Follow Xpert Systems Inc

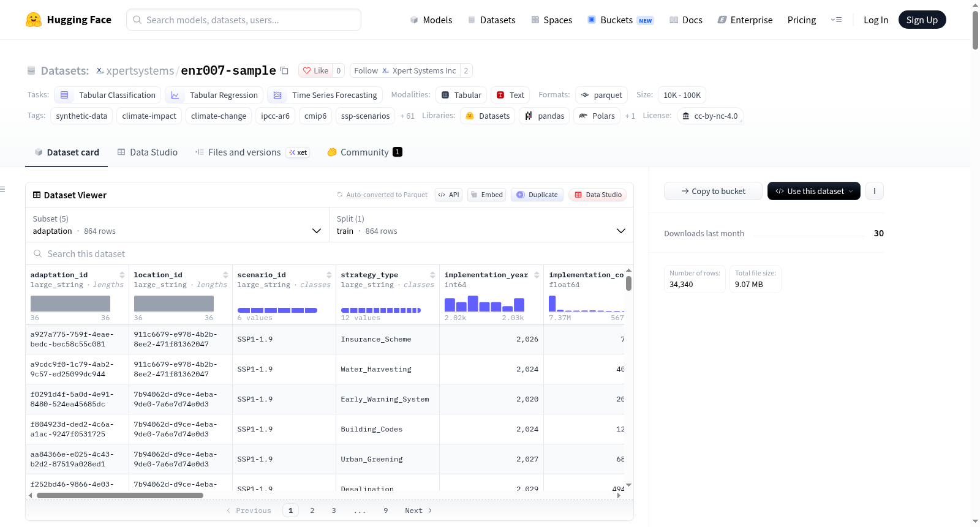405,70
